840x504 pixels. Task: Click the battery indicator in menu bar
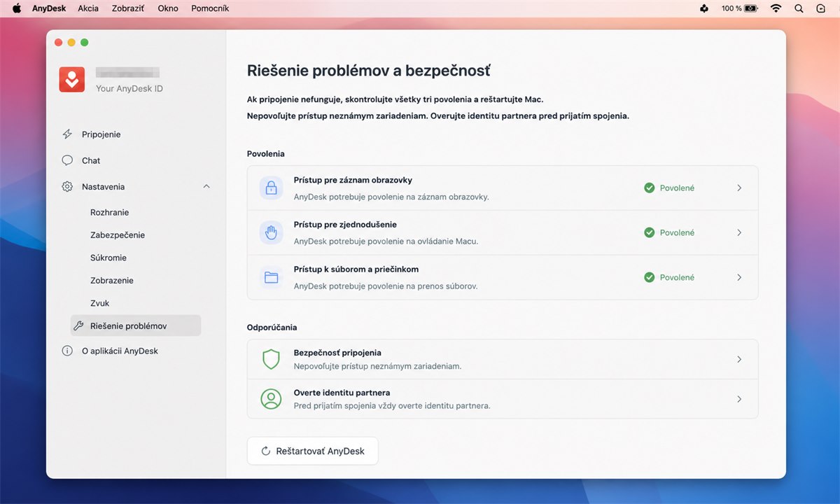click(x=752, y=8)
